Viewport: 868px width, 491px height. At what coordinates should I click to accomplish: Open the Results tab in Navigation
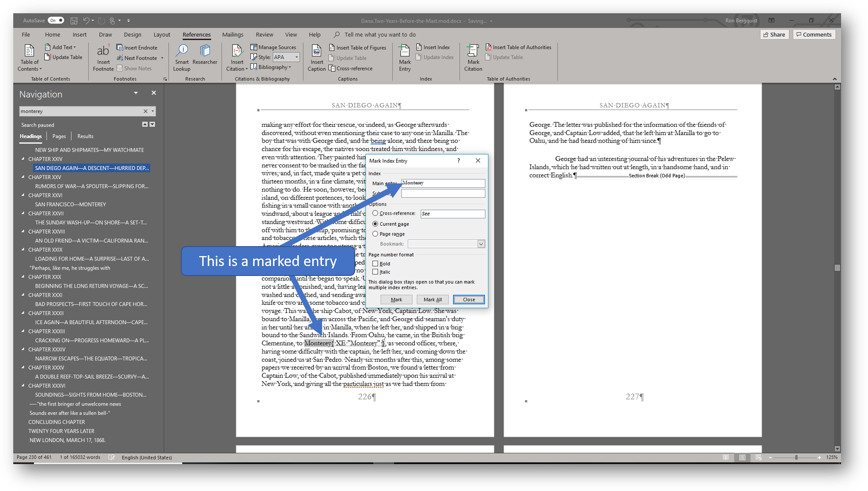[85, 136]
